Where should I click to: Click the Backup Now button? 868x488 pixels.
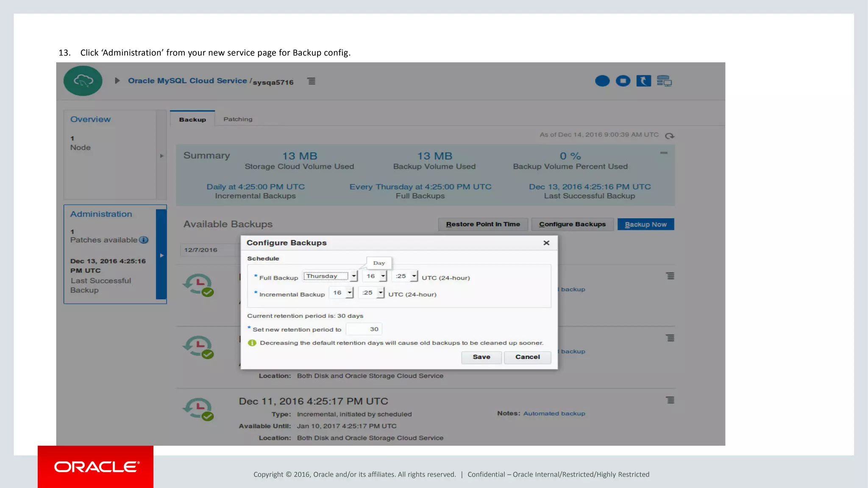645,224
